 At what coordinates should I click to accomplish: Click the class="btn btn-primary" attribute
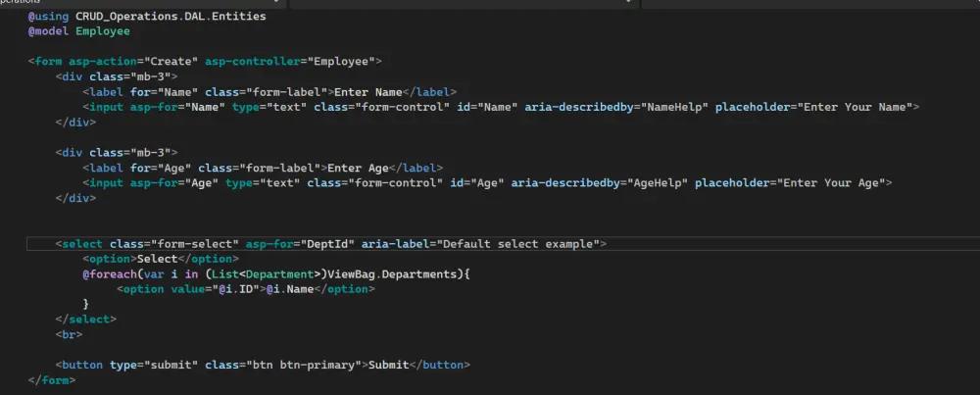tap(283, 365)
